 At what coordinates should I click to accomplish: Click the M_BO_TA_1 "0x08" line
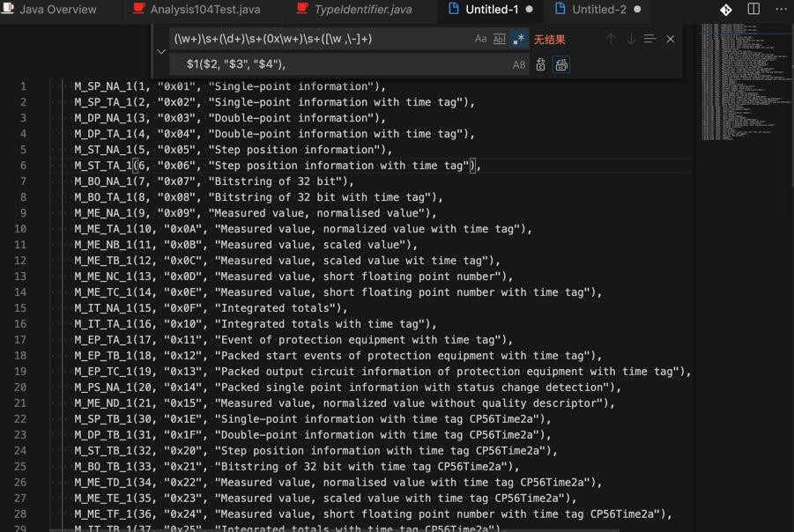click(259, 197)
